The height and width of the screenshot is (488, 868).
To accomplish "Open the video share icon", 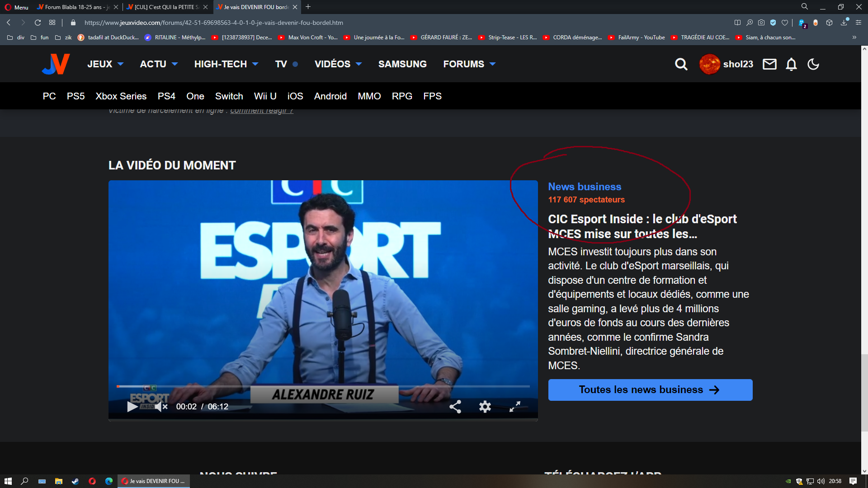I will click(455, 407).
